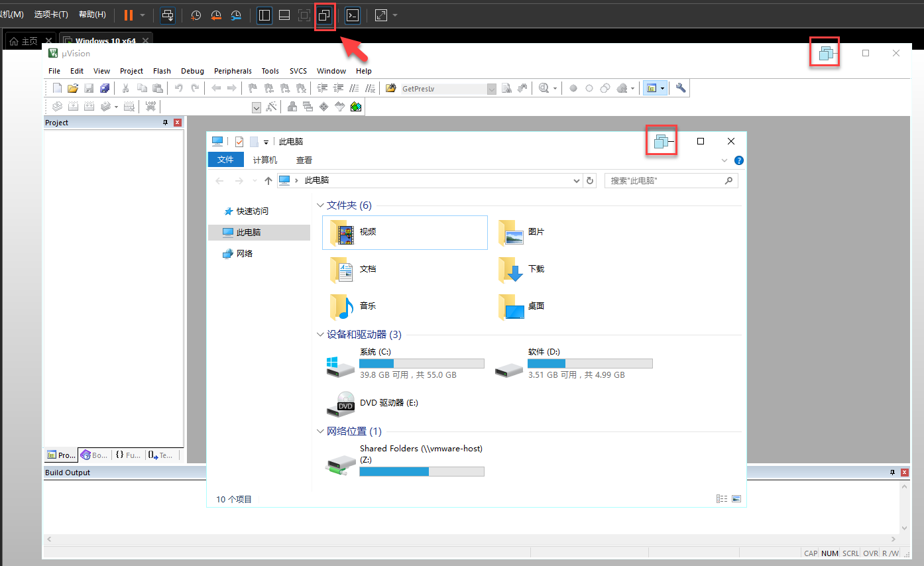Click the Start Debug Session magnifier icon
This screenshot has width=924, height=566.
544,88
